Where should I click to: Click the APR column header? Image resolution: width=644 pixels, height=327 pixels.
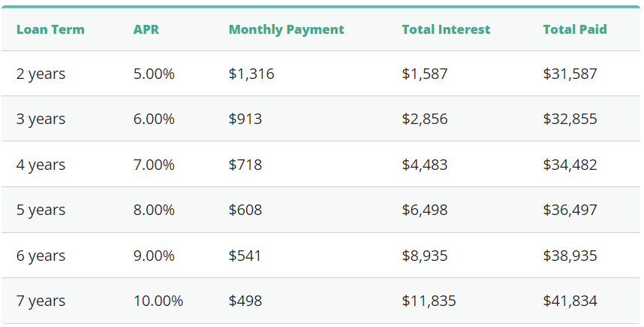pos(145,30)
